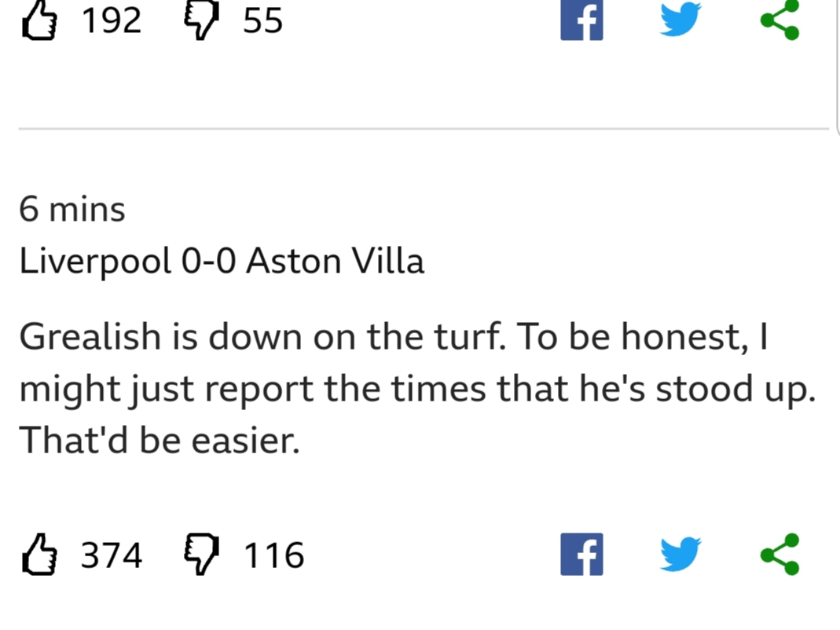Click the divider line between posts

(x=424, y=129)
